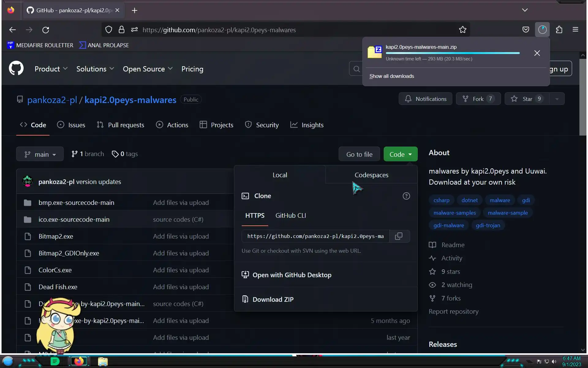The width and height of the screenshot is (588, 368).
Task: Click Download ZIP
Action: (273, 299)
